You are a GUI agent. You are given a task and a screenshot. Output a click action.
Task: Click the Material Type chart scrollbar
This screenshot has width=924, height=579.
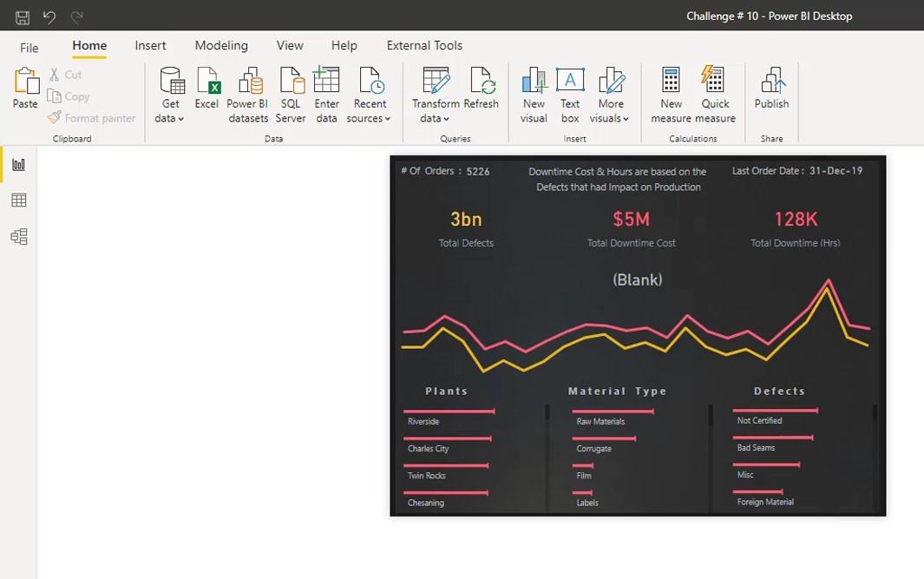(711, 414)
